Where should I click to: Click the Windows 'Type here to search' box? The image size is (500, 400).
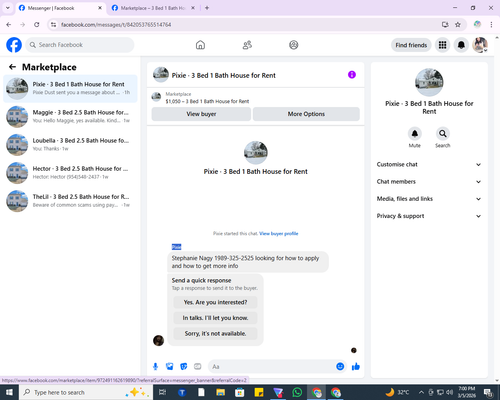[x=86, y=392]
